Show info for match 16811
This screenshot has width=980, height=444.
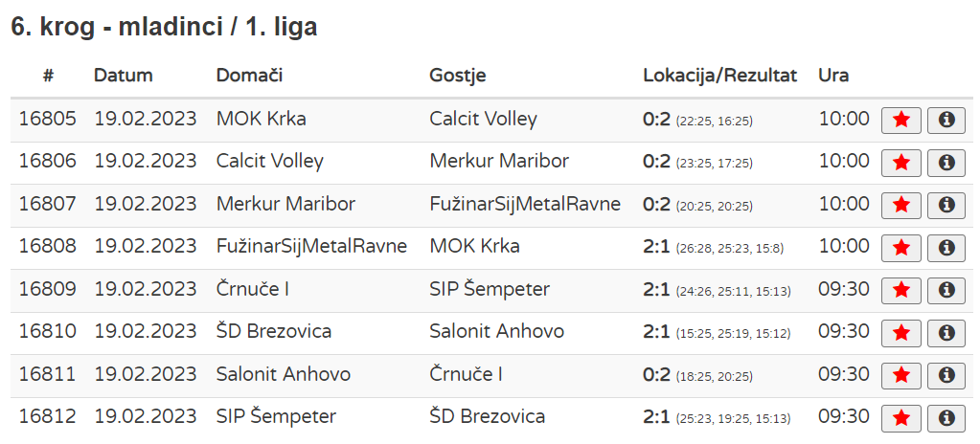[946, 375]
